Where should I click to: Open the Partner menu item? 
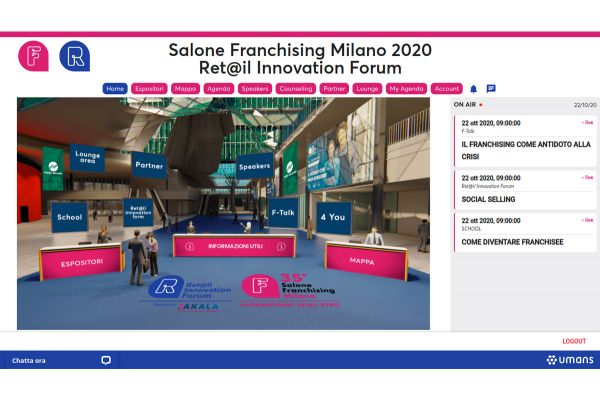coord(334,89)
